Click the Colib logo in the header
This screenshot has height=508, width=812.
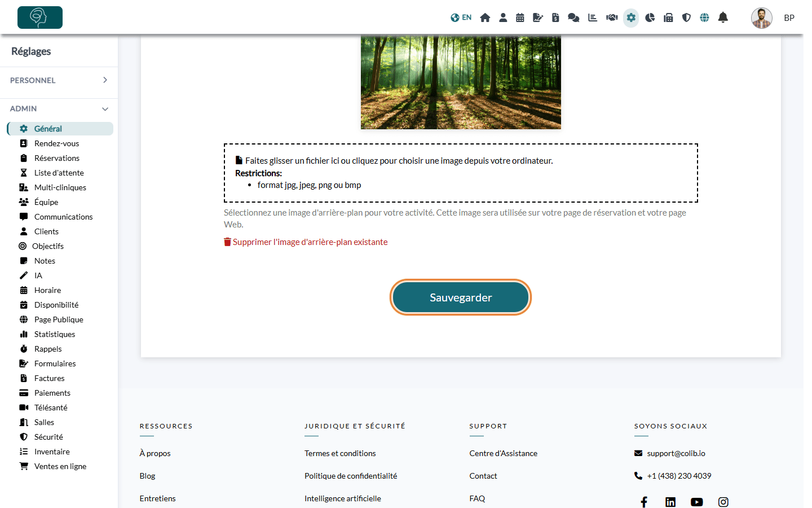click(40, 17)
